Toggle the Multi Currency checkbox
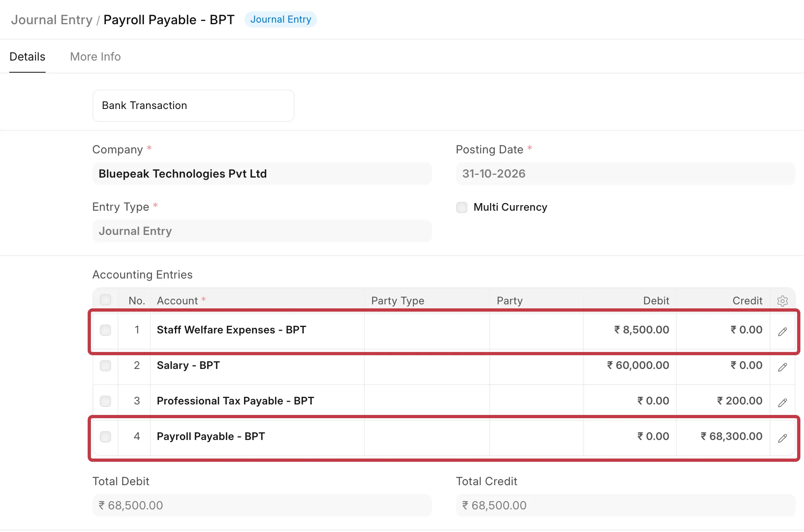Viewport: 804px width, 532px height. pos(461,207)
